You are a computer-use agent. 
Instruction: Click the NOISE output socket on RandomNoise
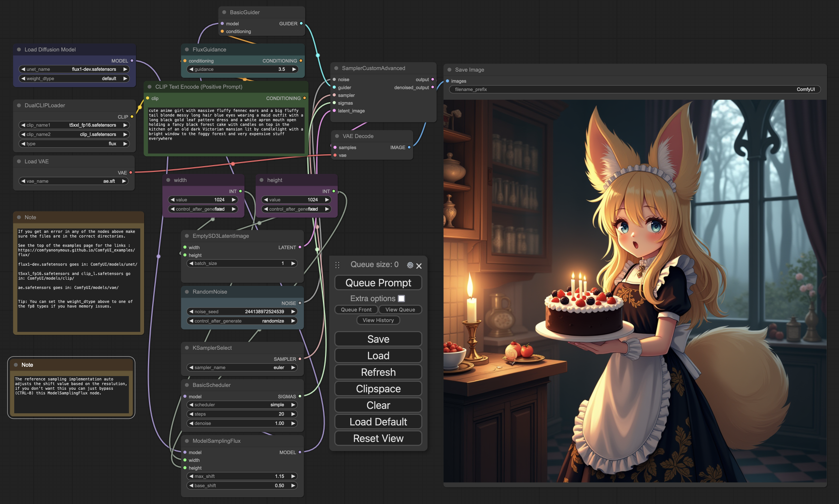(x=300, y=303)
